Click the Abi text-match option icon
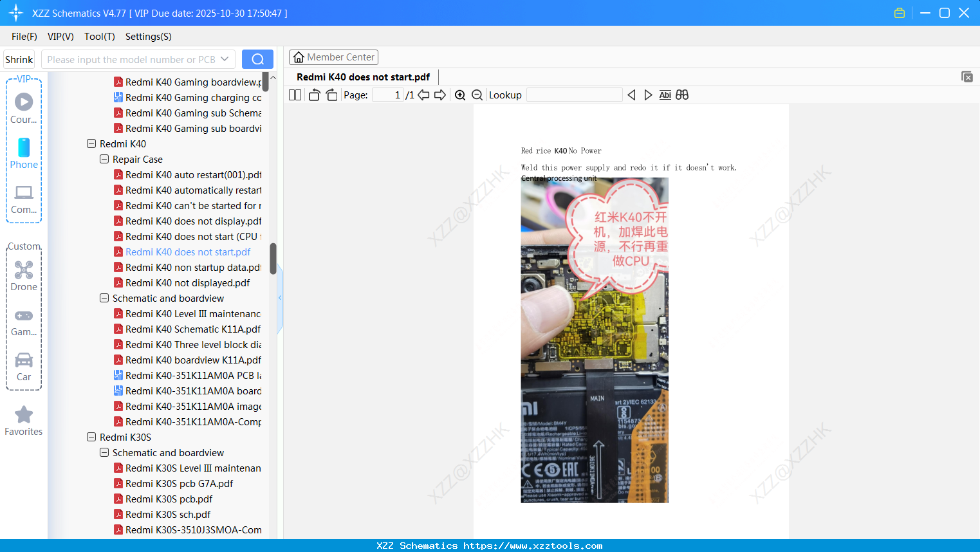Viewport: 980px width, 552px height. 665,95
